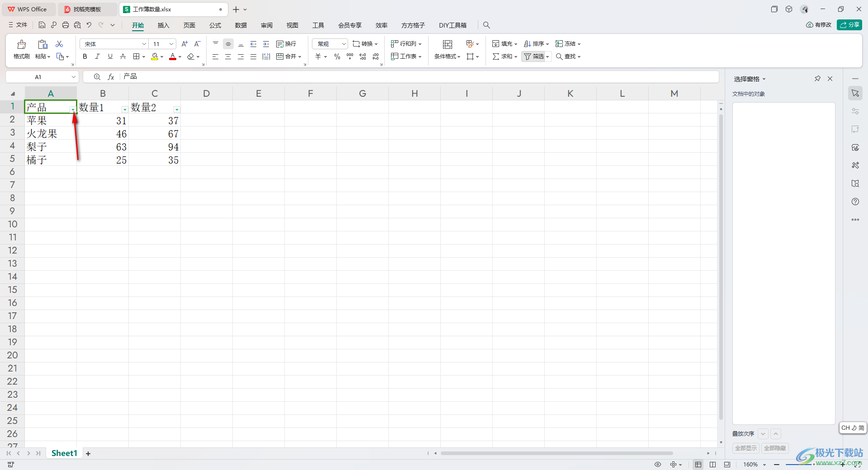
Task: Click the zoom slider in status bar
Action: click(x=814, y=464)
